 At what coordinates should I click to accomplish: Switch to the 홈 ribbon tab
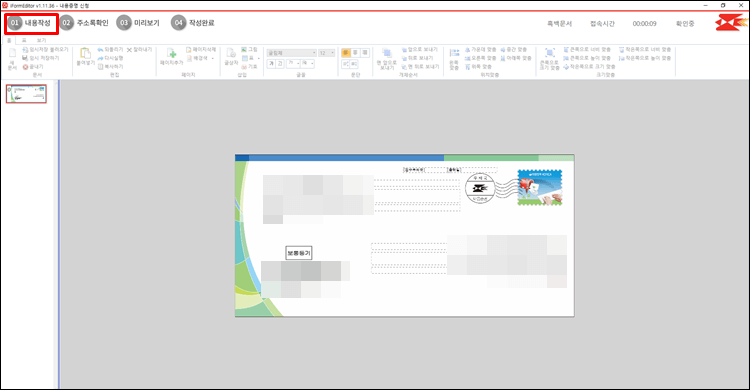click(x=9, y=41)
